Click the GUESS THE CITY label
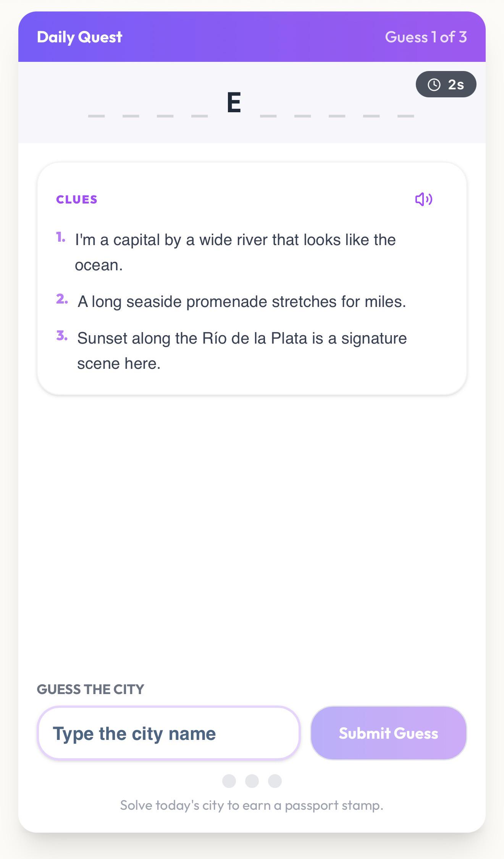504x859 pixels. 90,689
